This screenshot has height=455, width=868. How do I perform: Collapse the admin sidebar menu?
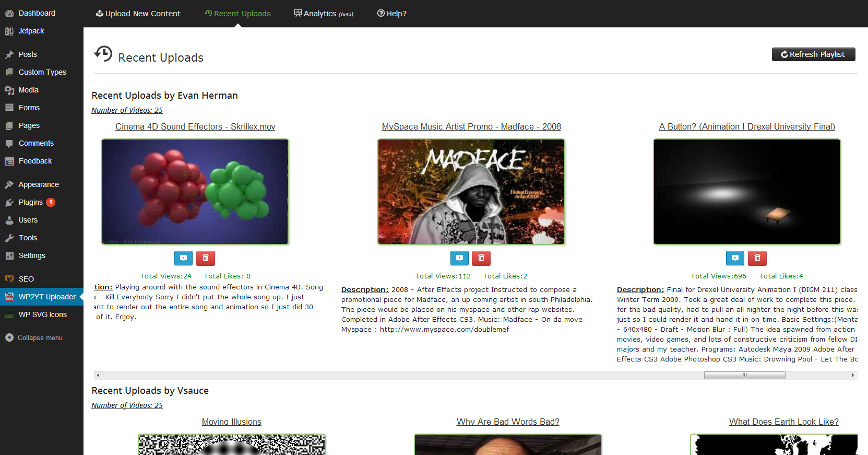[x=34, y=337]
